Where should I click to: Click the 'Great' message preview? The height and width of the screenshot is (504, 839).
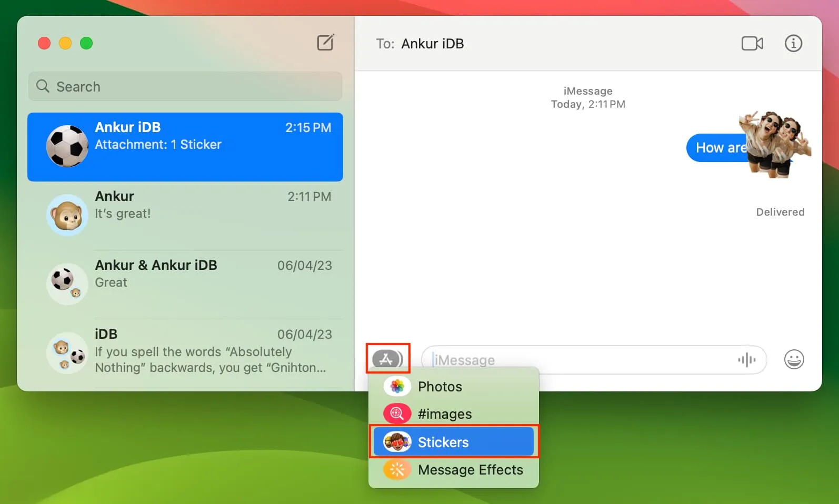point(111,283)
